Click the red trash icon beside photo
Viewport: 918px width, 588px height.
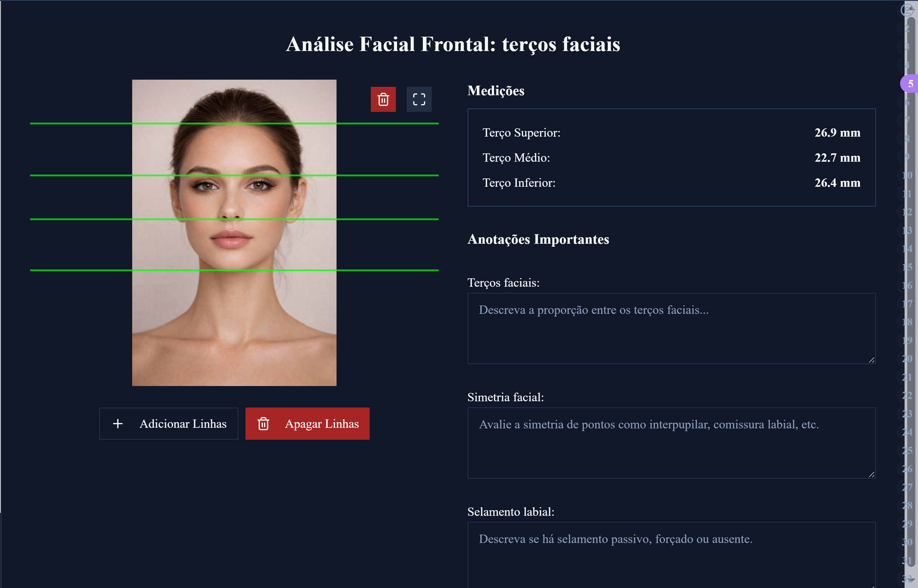click(x=383, y=99)
